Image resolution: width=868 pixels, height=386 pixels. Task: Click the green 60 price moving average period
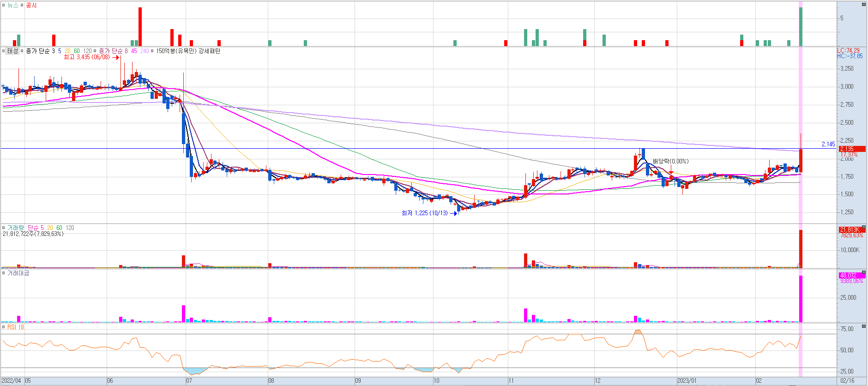77,51
